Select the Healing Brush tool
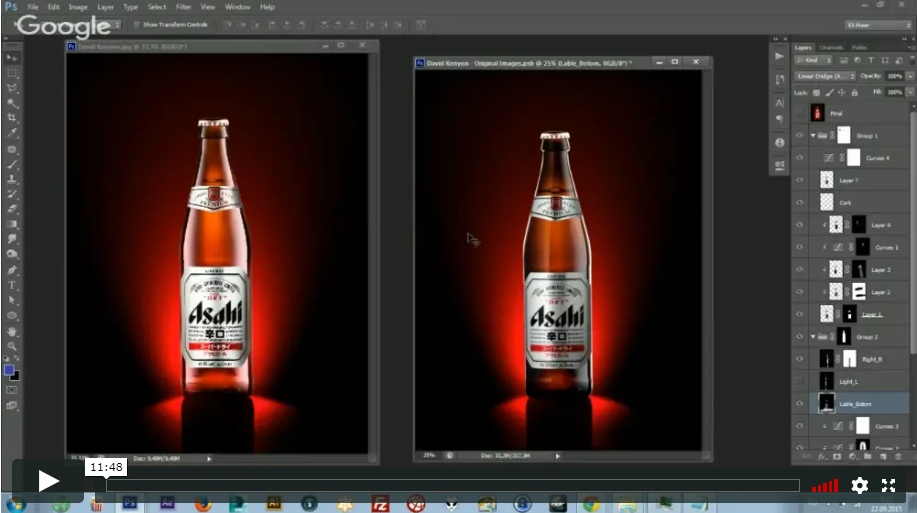The height and width of the screenshot is (513, 917). pos(12,149)
